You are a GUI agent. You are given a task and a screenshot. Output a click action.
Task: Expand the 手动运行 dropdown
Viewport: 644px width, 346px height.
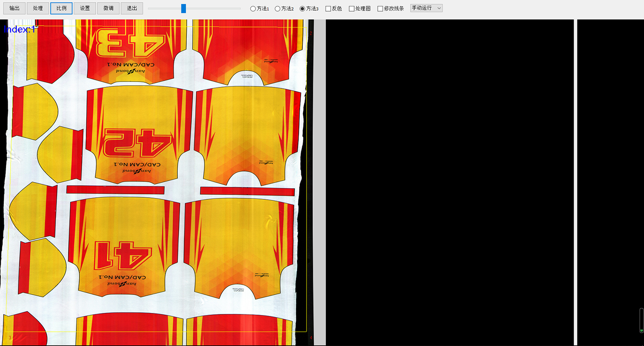(x=426, y=8)
